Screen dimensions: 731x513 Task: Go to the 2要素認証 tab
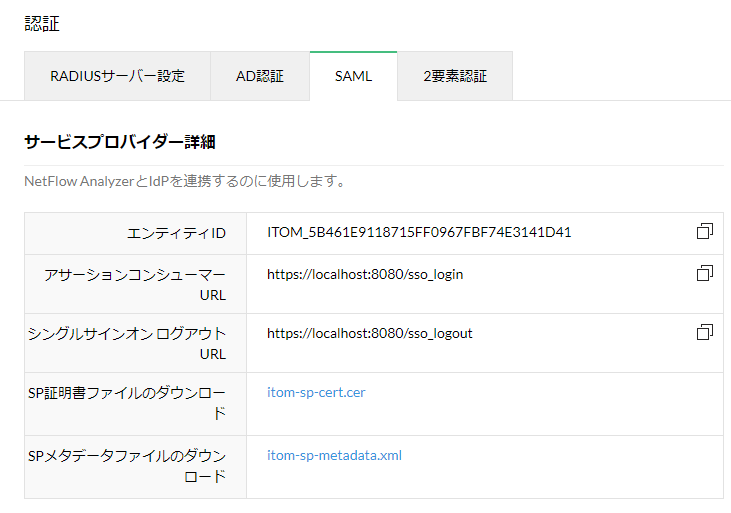[x=455, y=76]
